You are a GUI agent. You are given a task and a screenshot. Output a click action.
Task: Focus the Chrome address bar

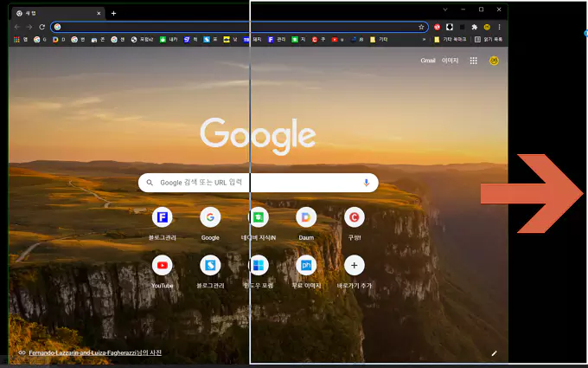(x=240, y=27)
